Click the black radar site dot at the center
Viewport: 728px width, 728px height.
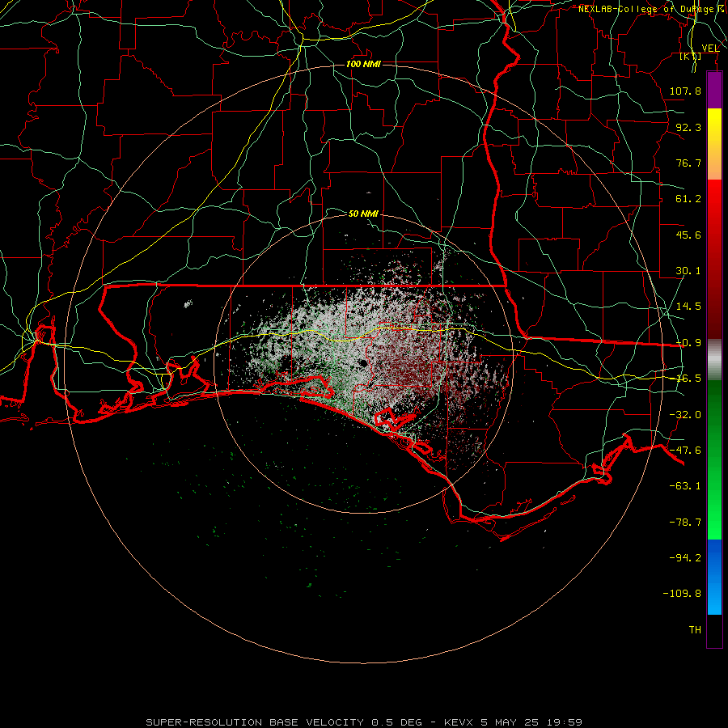coord(363,363)
